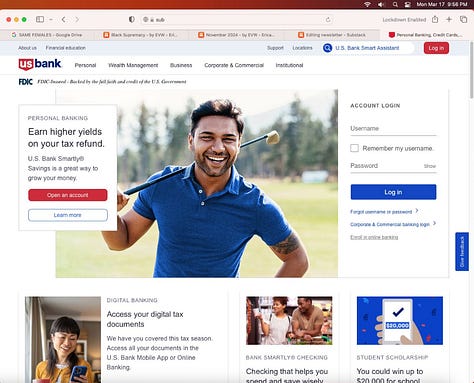Screen dimensions: 474x383
Task: Open the About us link
Action: [x=27, y=48]
